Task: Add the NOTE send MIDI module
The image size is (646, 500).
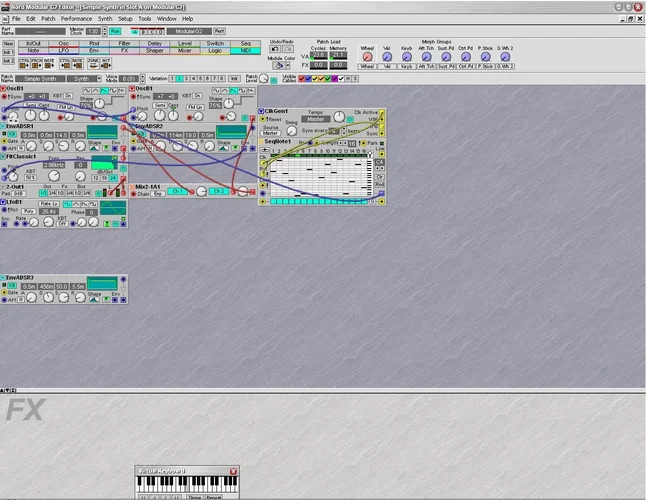Action: tap(49, 63)
